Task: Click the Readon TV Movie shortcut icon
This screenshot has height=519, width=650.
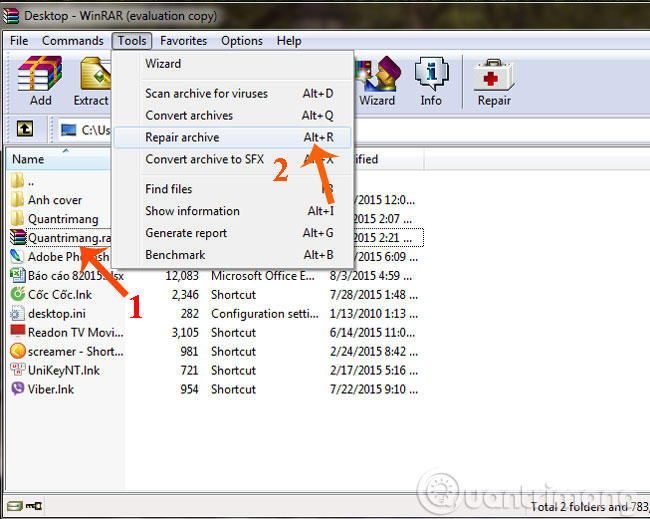Action: 17,332
